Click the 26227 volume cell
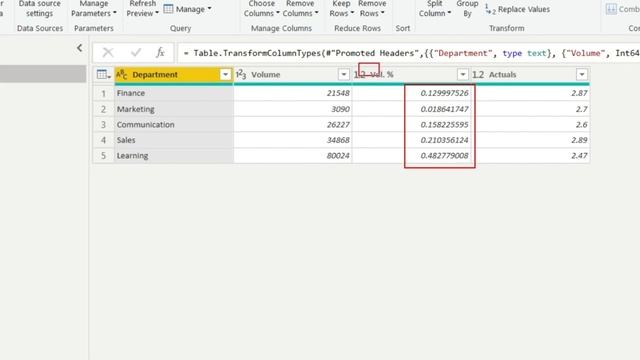Image resolution: width=640 pixels, height=360 pixels. (x=293, y=124)
